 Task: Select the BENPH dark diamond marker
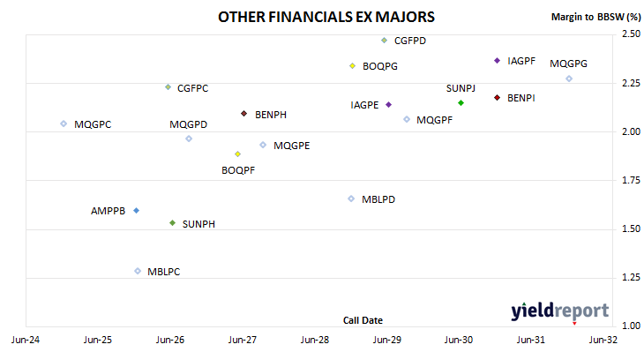244,113
